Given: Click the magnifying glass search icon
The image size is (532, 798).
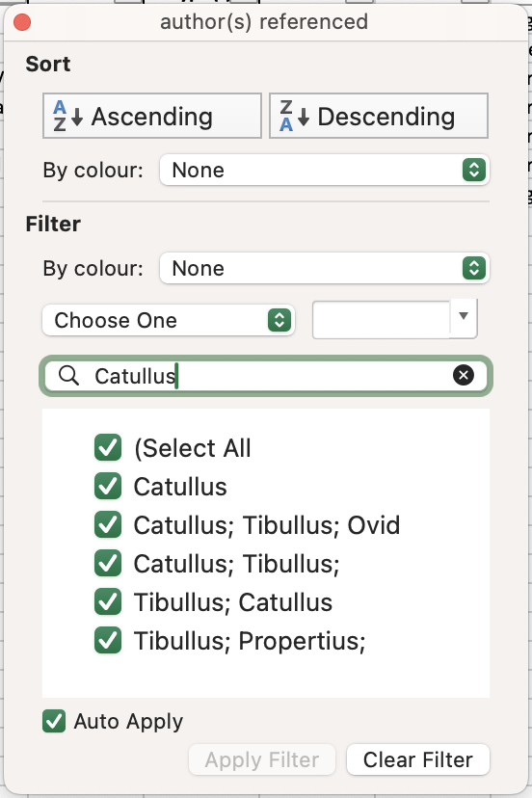Looking at the screenshot, I should click(68, 376).
